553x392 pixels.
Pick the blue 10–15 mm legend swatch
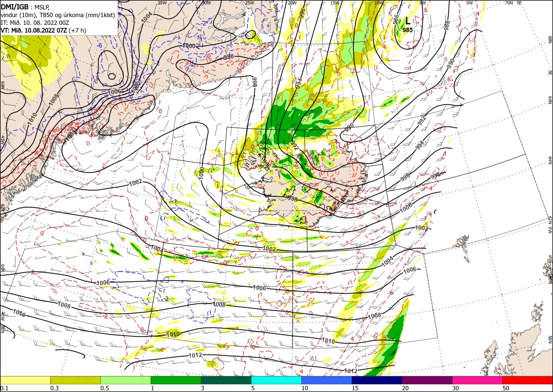pos(327,380)
